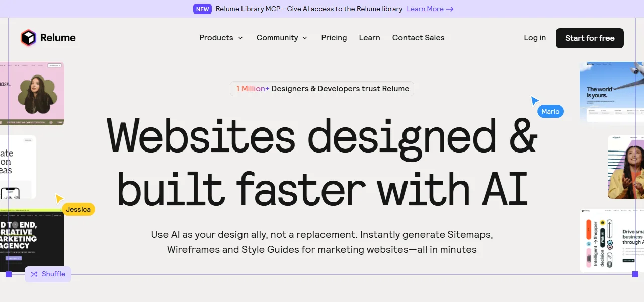Click the 1 Million+ Designers trust badge
The width and height of the screenshot is (644, 302).
tap(322, 89)
